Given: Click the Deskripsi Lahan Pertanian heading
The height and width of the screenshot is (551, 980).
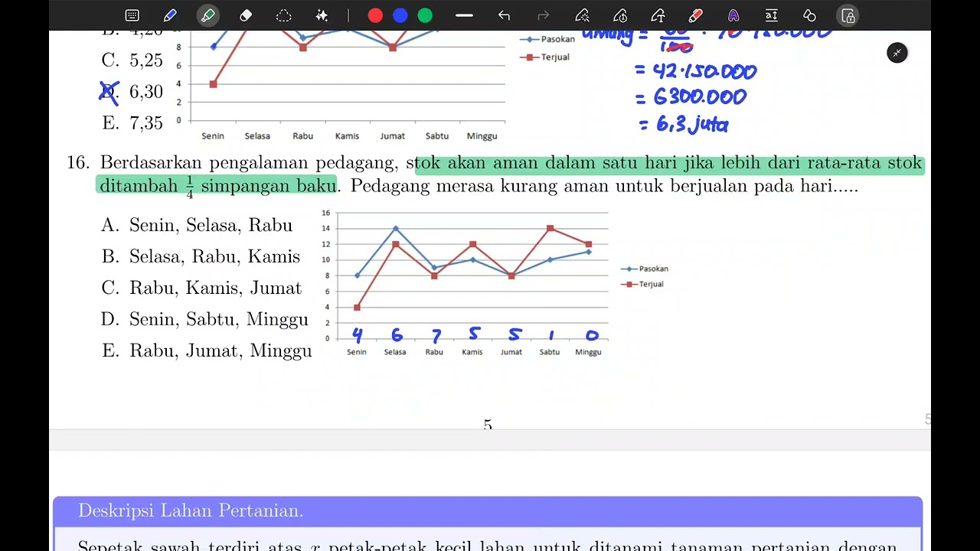Looking at the screenshot, I should (191, 510).
